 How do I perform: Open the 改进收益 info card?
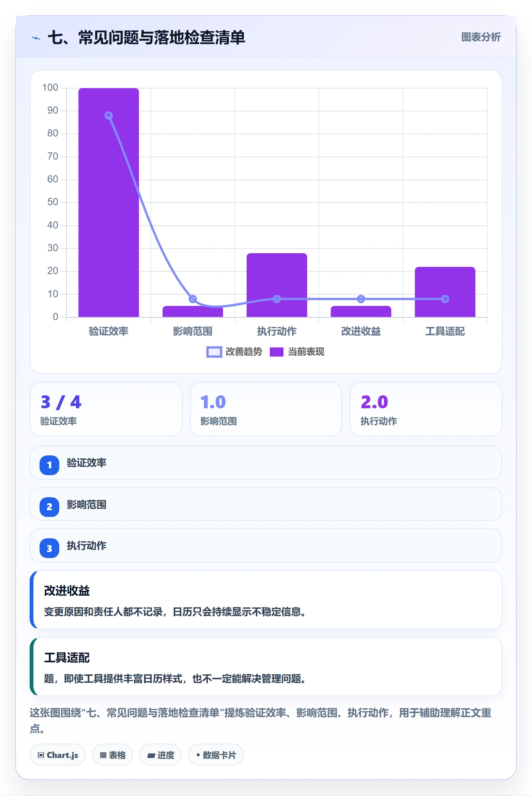[x=266, y=600]
